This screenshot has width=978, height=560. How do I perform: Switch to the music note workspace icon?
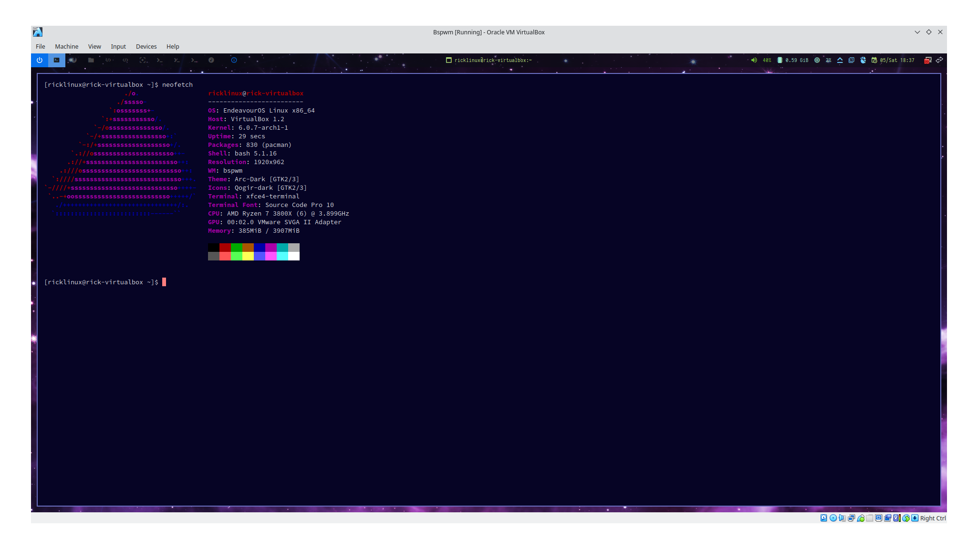pyautogui.click(x=211, y=60)
